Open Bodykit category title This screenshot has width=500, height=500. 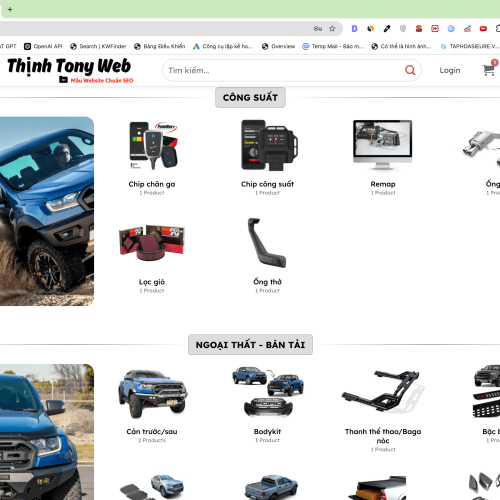pyautogui.click(x=267, y=431)
